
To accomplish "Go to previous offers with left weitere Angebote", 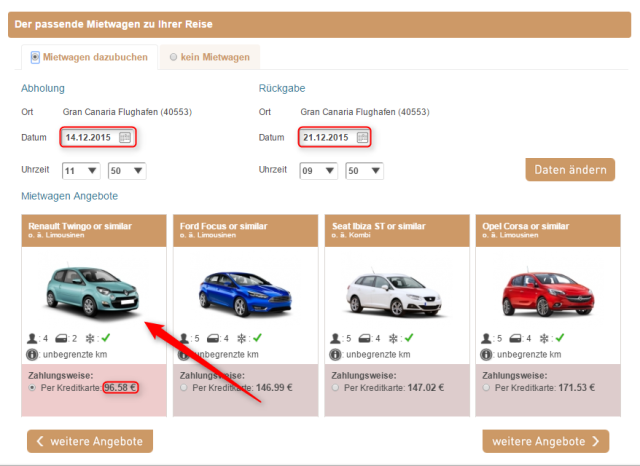I will pos(90,441).
